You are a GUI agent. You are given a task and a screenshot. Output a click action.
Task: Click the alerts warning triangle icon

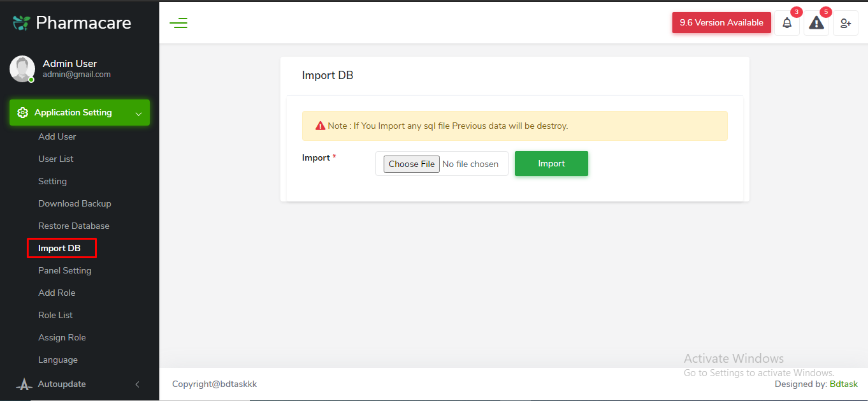(816, 23)
